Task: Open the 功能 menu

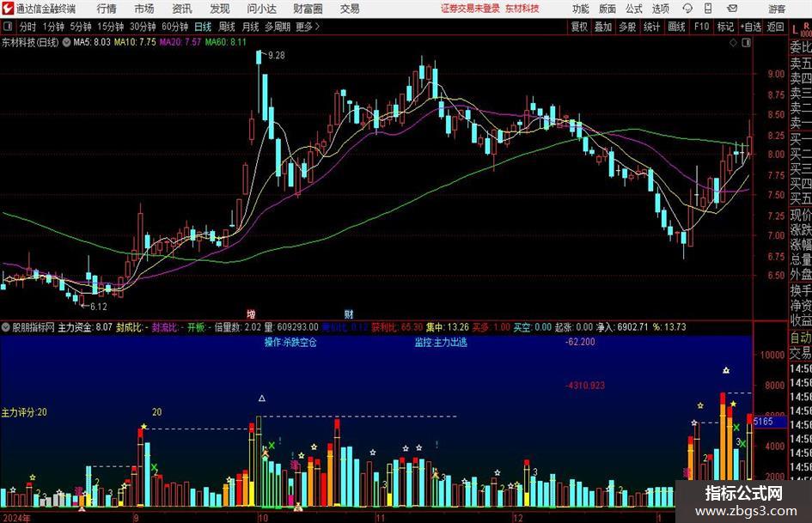Action: [581, 9]
